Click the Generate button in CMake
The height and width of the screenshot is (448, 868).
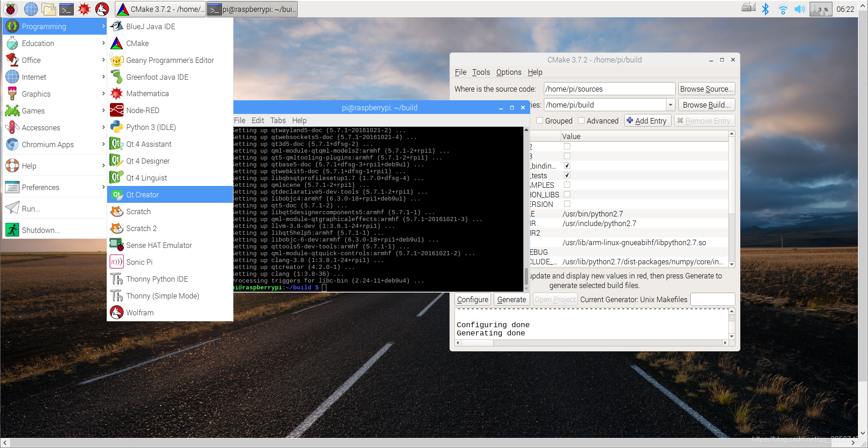(511, 299)
